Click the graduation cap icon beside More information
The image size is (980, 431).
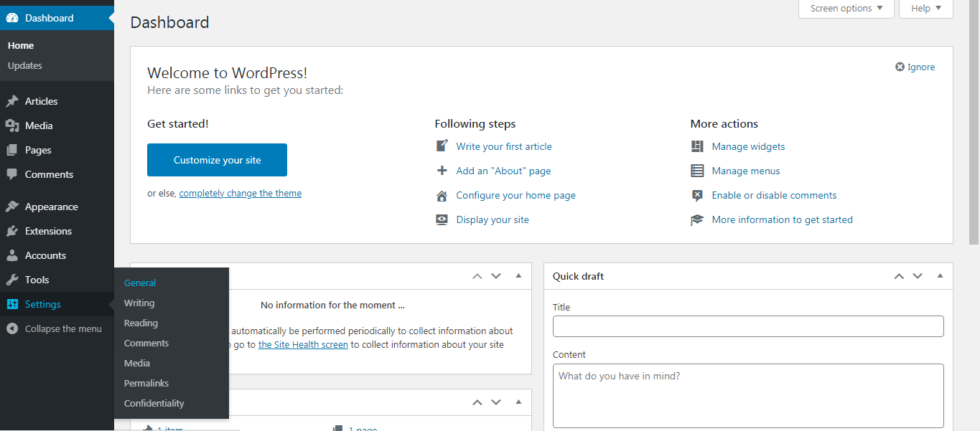click(697, 219)
